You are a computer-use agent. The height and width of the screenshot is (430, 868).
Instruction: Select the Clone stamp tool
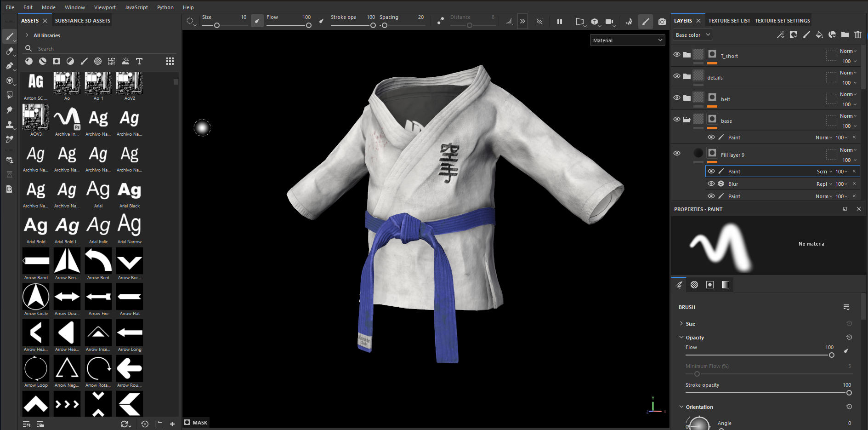point(9,125)
